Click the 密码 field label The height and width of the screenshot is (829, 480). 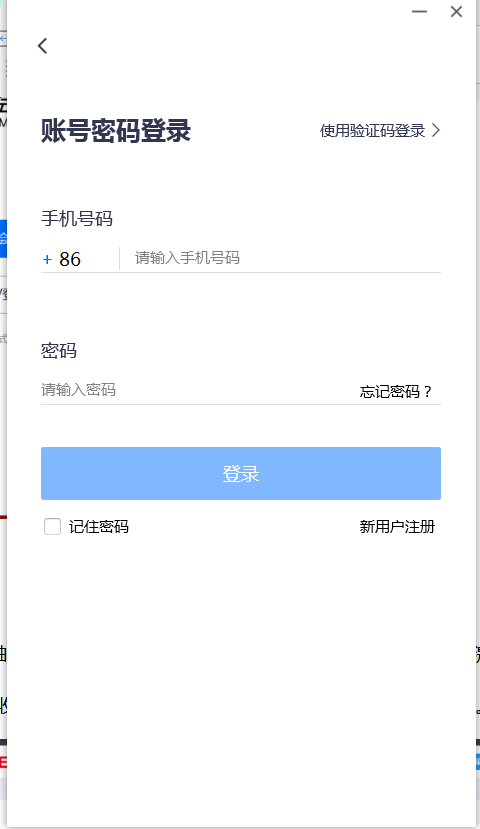pos(59,351)
